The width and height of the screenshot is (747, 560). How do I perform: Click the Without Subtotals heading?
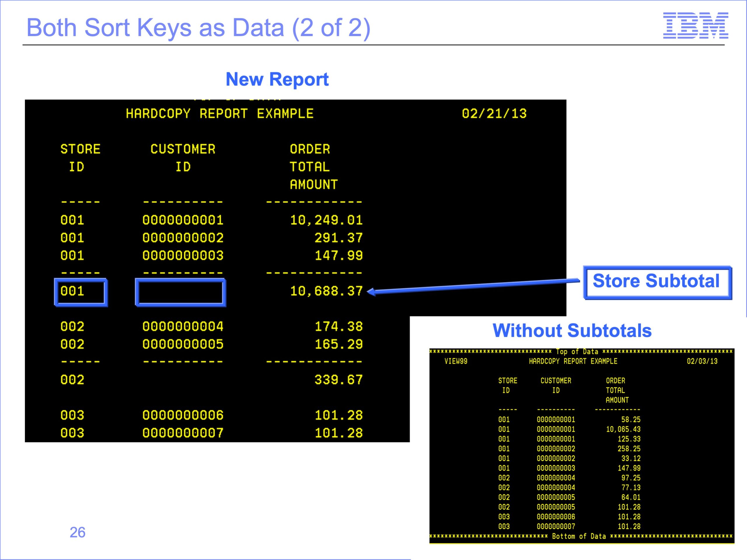tap(572, 330)
